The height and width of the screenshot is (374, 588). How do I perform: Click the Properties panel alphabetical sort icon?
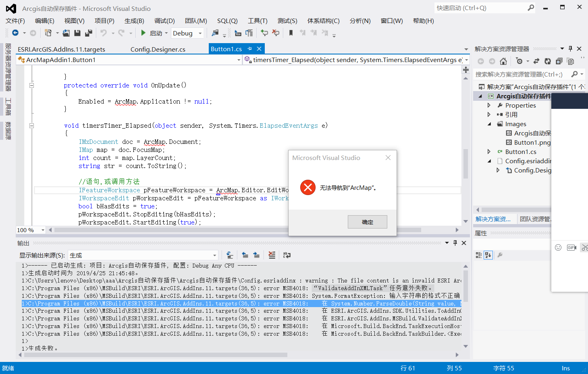488,255
